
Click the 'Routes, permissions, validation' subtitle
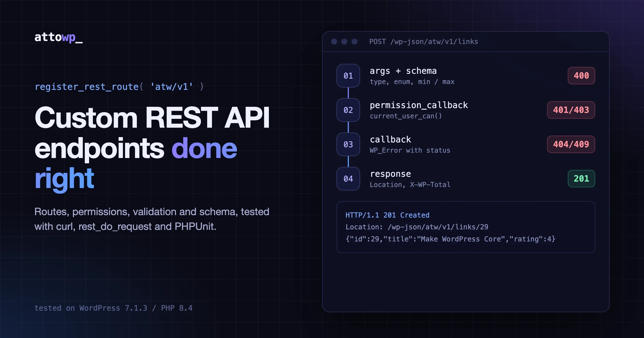[x=152, y=219]
